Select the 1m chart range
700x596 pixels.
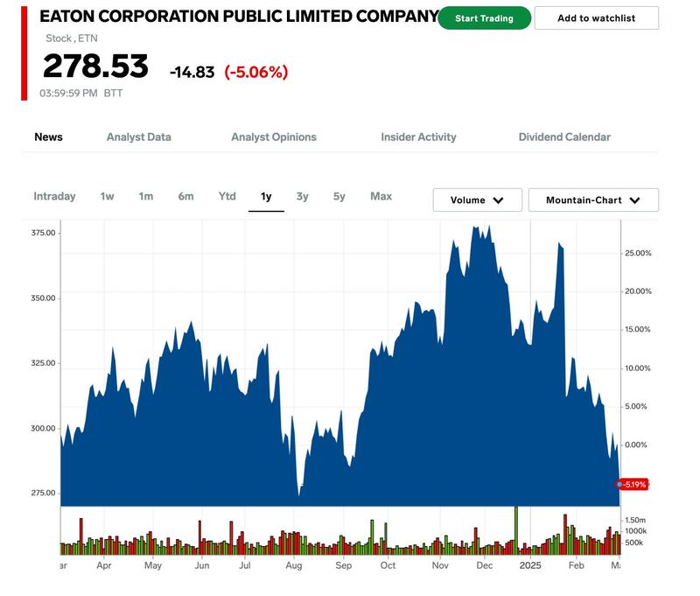145,197
